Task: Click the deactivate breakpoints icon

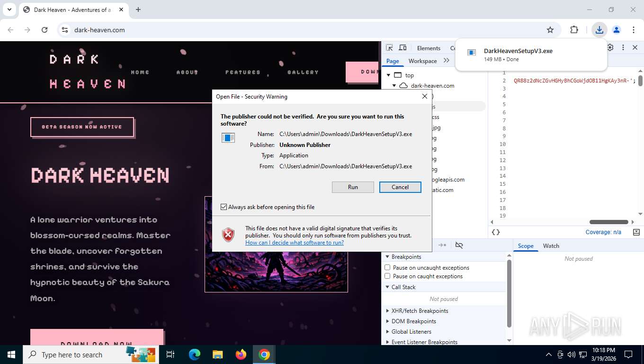Action: pos(459,245)
